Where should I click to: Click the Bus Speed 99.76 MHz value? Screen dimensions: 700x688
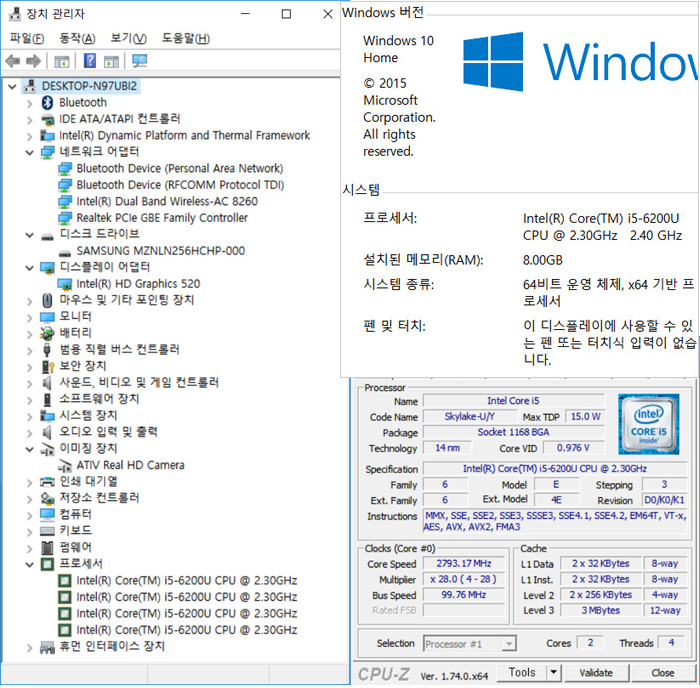pos(463,595)
